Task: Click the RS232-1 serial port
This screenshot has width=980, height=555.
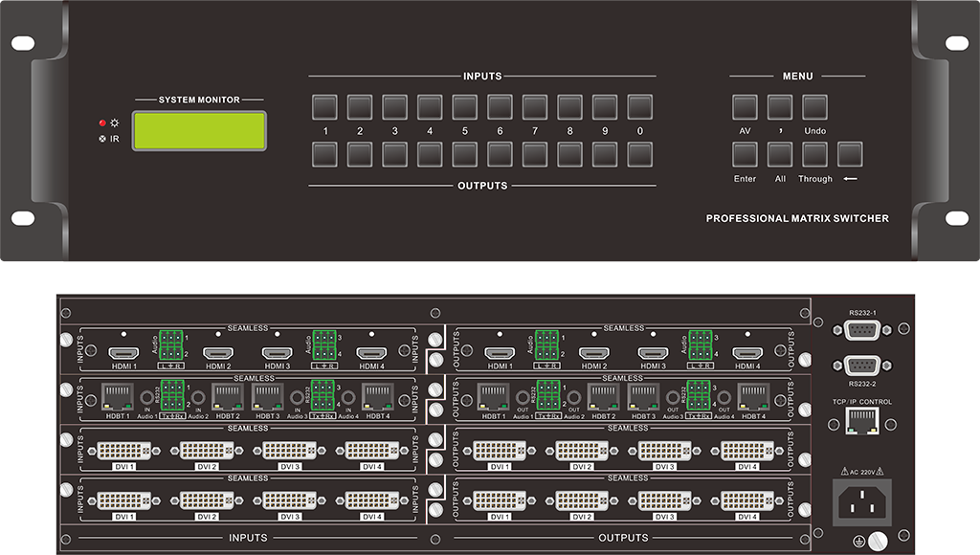Action: point(861,329)
